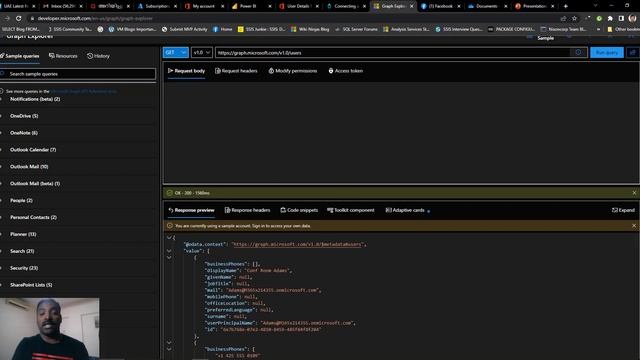
Task: Click the info icon in the query URL box
Action: [578, 52]
